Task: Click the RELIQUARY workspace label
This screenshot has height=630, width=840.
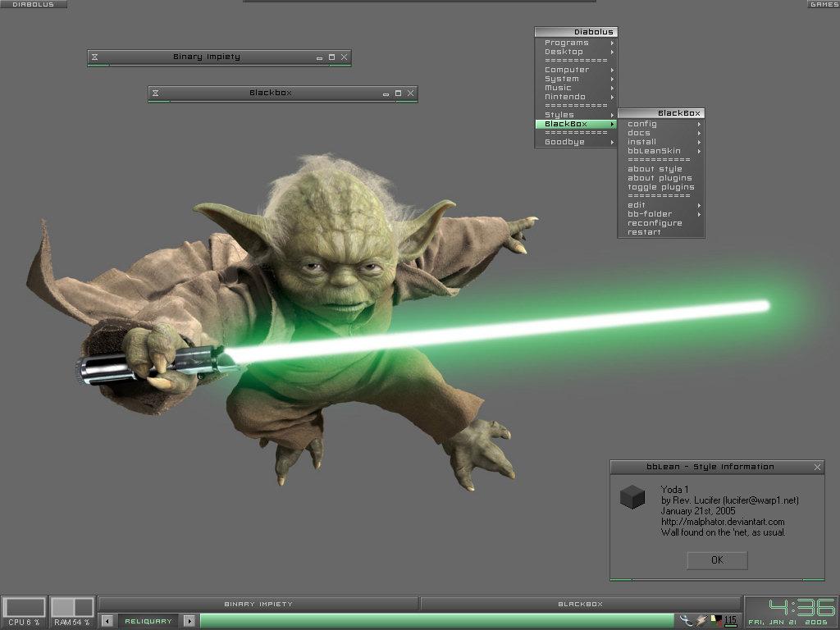Action: (x=148, y=622)
